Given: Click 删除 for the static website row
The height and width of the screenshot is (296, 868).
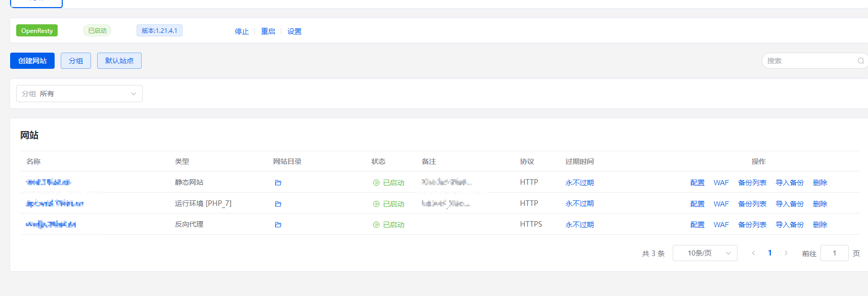Looking at the screenshot, I should (x=820, y=183).
